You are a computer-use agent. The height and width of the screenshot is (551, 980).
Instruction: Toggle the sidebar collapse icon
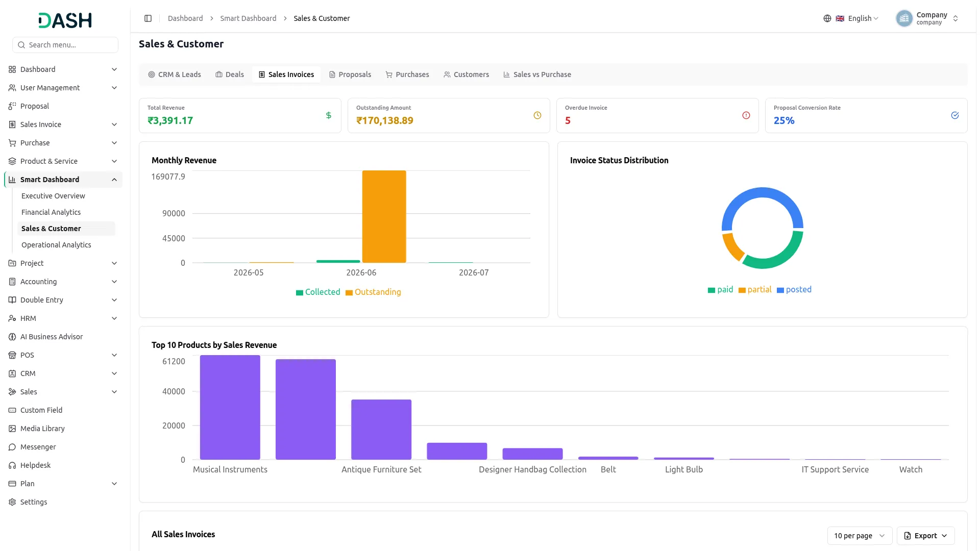[x=148, y=18]
